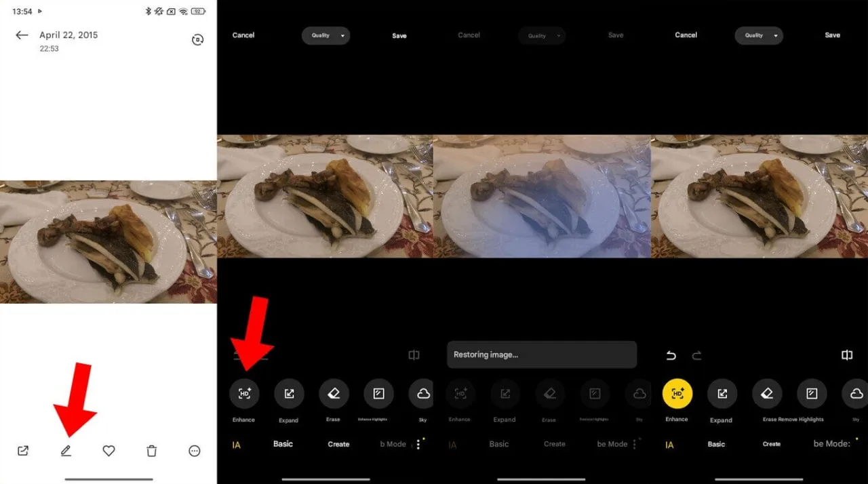This screenshot has height=484, width=868.
Task: Delete the photo with the trash icon
Action: [152, 451]
